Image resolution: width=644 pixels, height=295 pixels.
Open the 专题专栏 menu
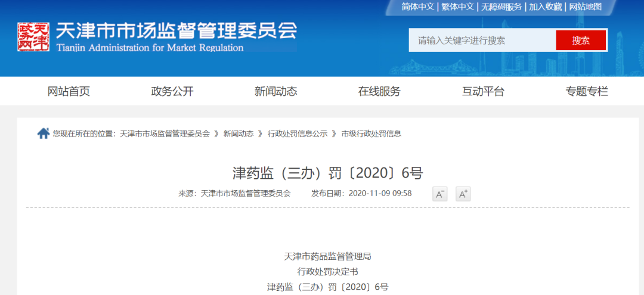tap(587, 92)
